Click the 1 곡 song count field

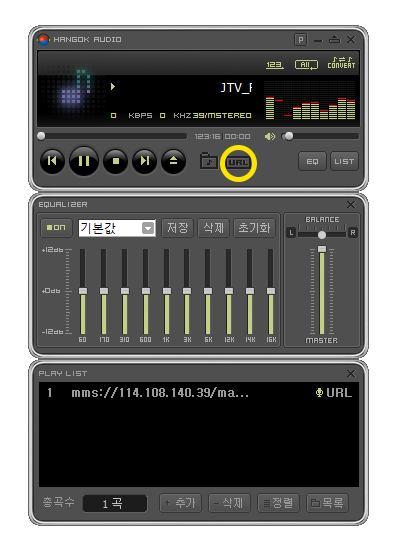[x=115, y=504]
